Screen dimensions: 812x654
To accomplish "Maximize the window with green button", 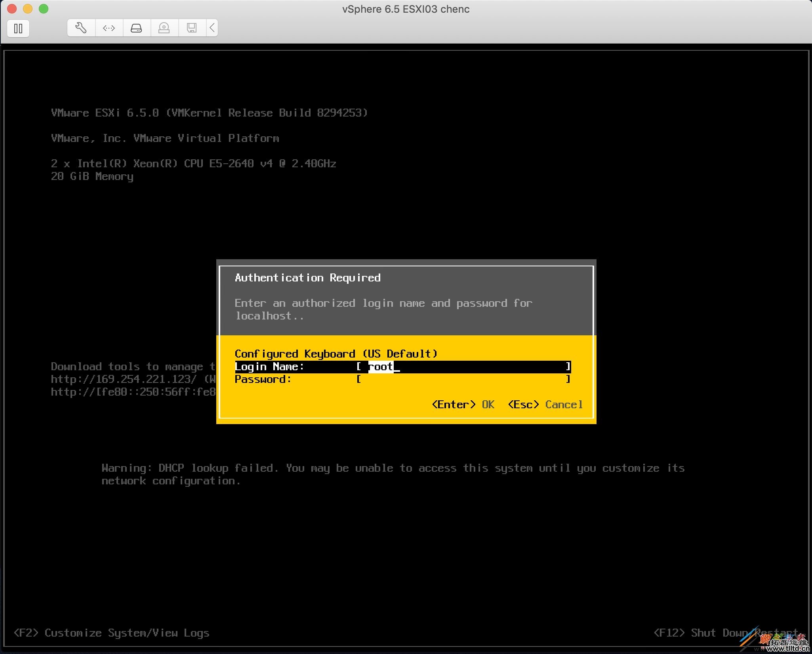I will (x=44, y=9).
